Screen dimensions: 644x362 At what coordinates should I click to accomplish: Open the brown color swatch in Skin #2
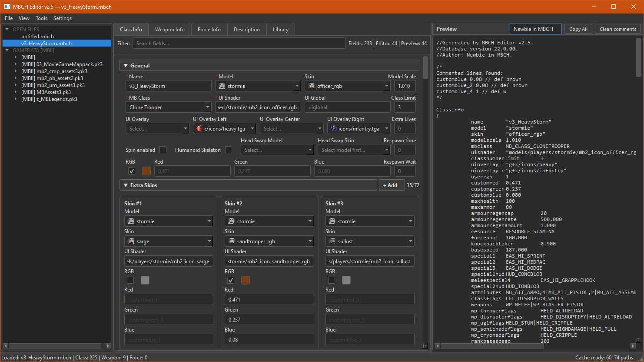click(246, 280)
